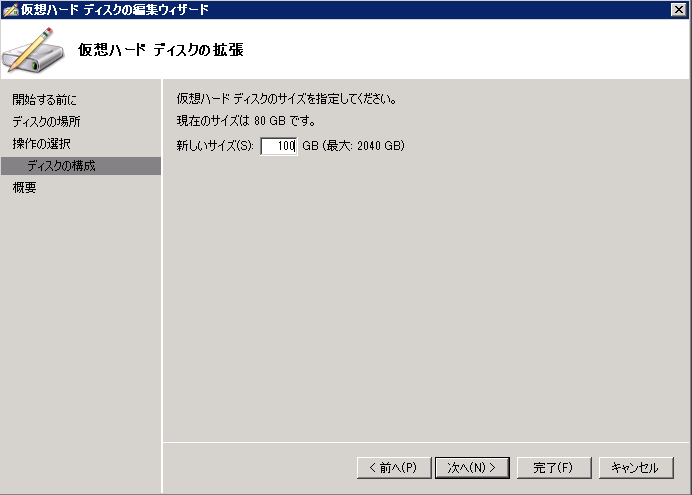Viewport: 692px width, 495px height.
Task: Select the 概要 summary step
Action: coord(24,188)
